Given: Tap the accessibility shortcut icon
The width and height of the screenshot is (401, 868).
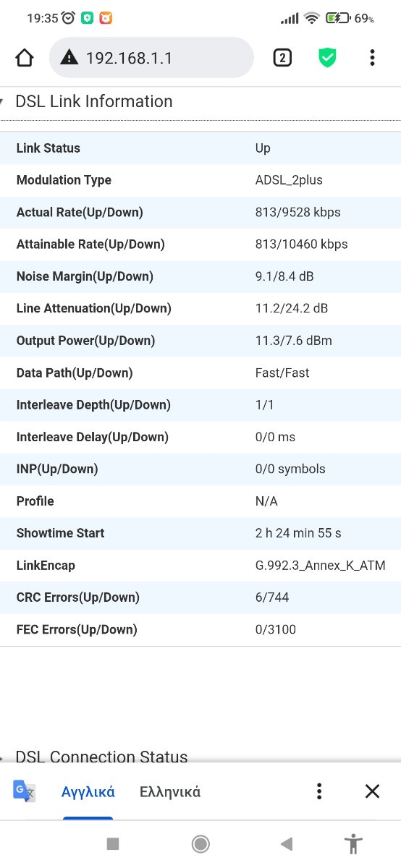Looking at the screenshot, I should click(x=353, y=843).
